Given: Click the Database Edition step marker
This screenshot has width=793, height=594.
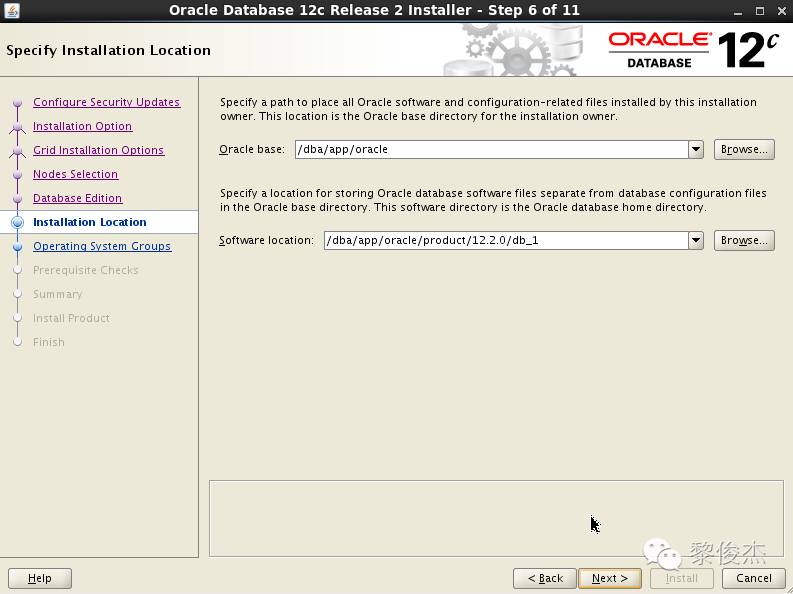Looking at the screenshot, I should tap(18, 198).
